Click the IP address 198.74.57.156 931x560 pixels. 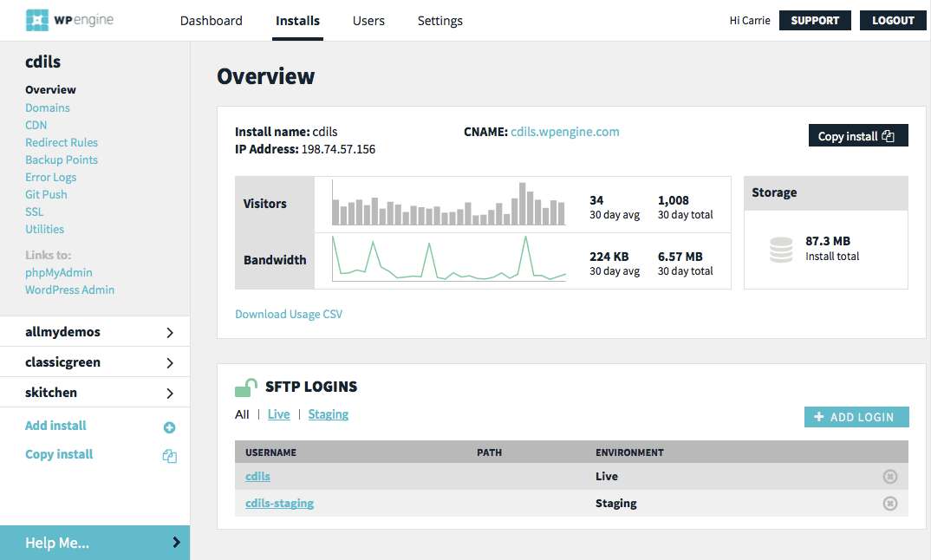tap(338, 149)
